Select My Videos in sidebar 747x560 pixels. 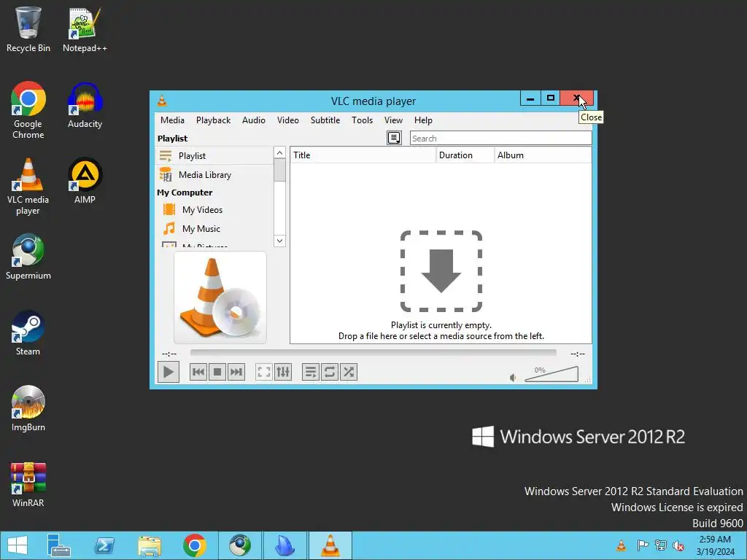tap(214, 209)
